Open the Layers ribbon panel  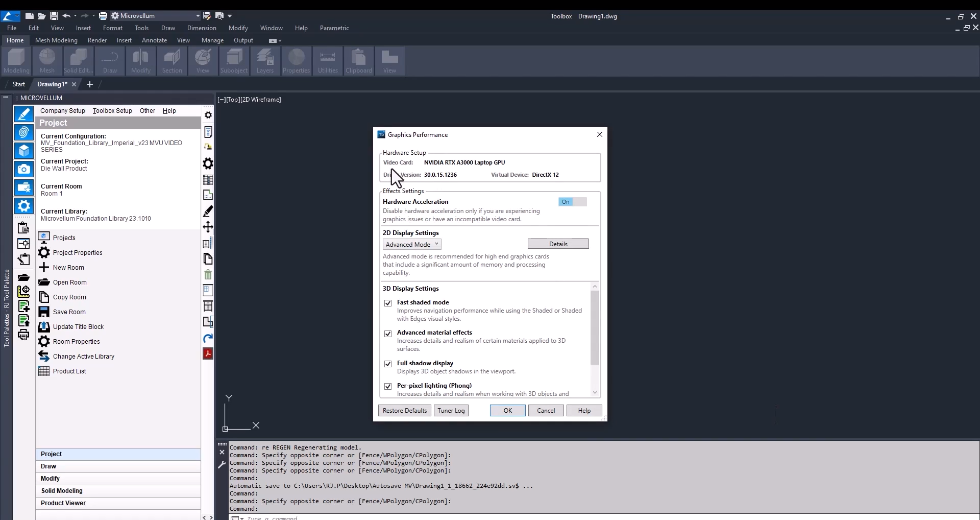coord(265,61)
